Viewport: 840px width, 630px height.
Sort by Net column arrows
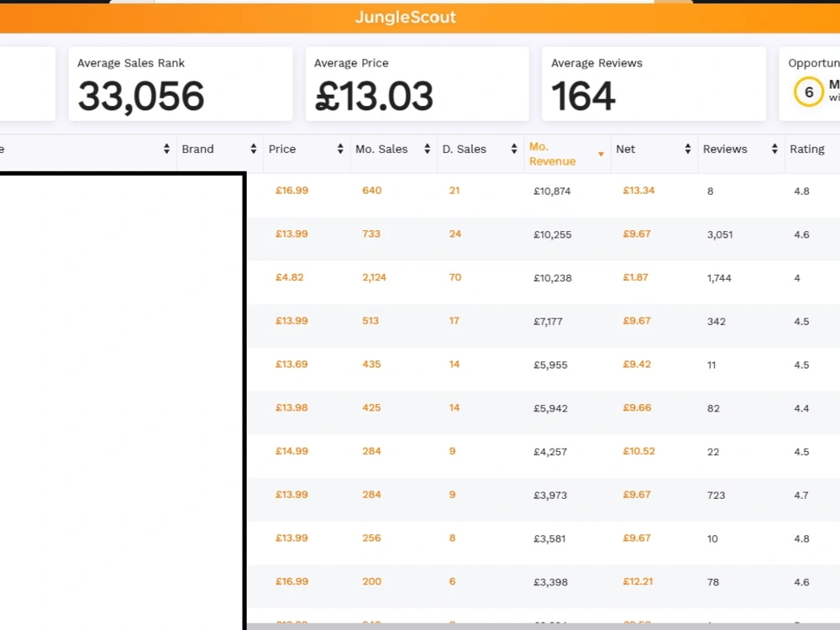(x=687, y=149)
